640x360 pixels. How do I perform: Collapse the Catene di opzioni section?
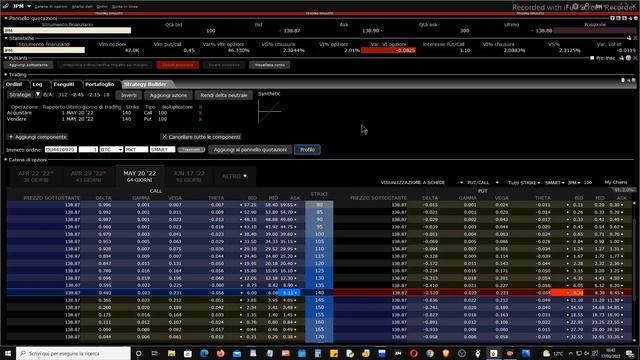click(6, 160)
